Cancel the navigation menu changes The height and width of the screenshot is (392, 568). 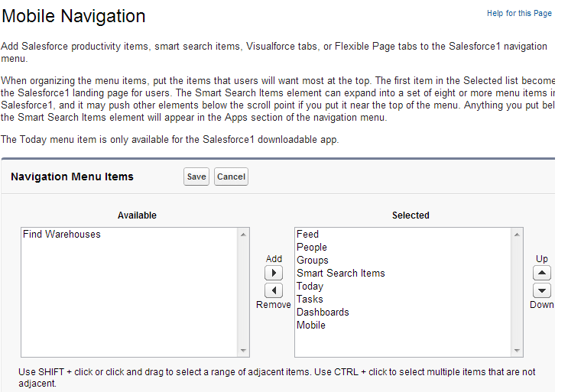[231, 177]
